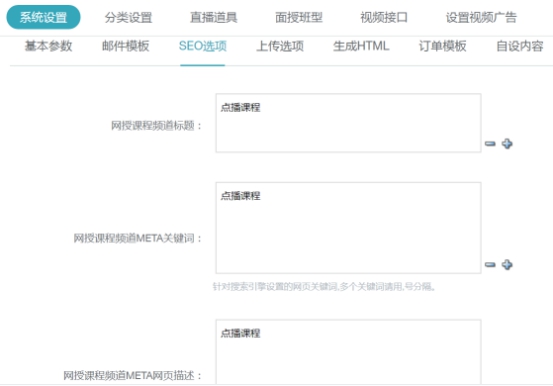Open the 订单模板 sub-tab
The height and width of the screenshot is (386, 553).
coord(443,46)
